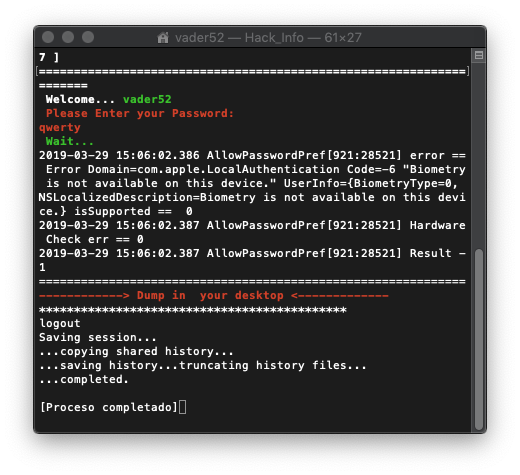Viewport: 520px width, 475px height.
Task: Click the green username "vader52" after Welcome
Action: [x=147, y=99]
